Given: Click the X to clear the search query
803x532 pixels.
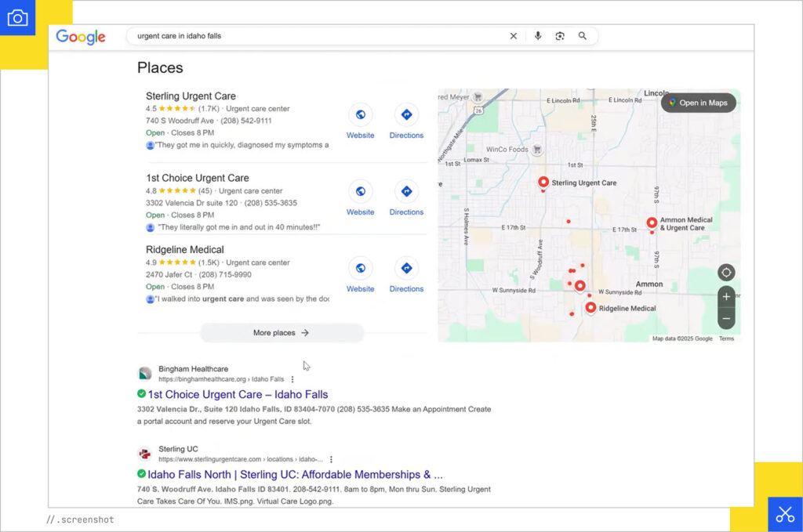Looking at the screenshot, I should [x=514, y=35].
